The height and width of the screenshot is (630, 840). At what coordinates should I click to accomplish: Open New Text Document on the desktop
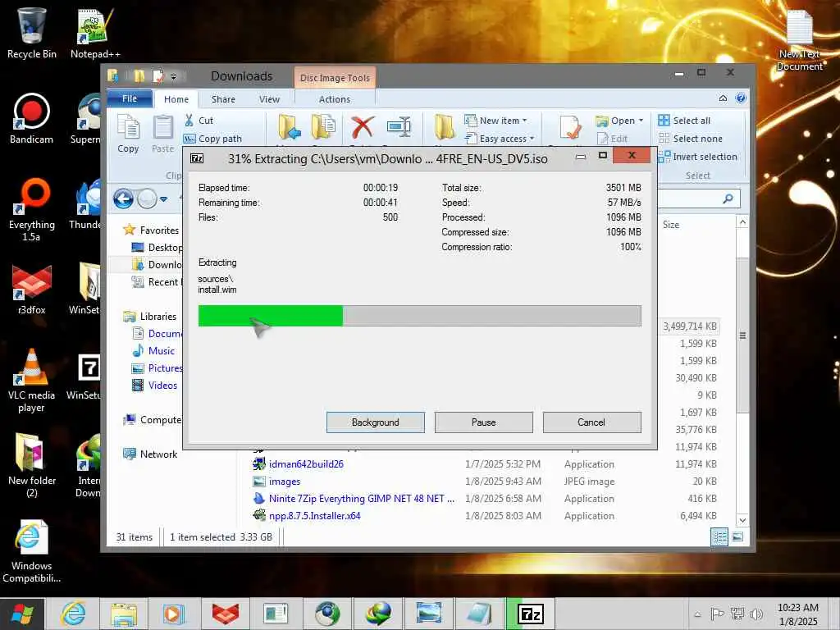[x=799, y=40]
